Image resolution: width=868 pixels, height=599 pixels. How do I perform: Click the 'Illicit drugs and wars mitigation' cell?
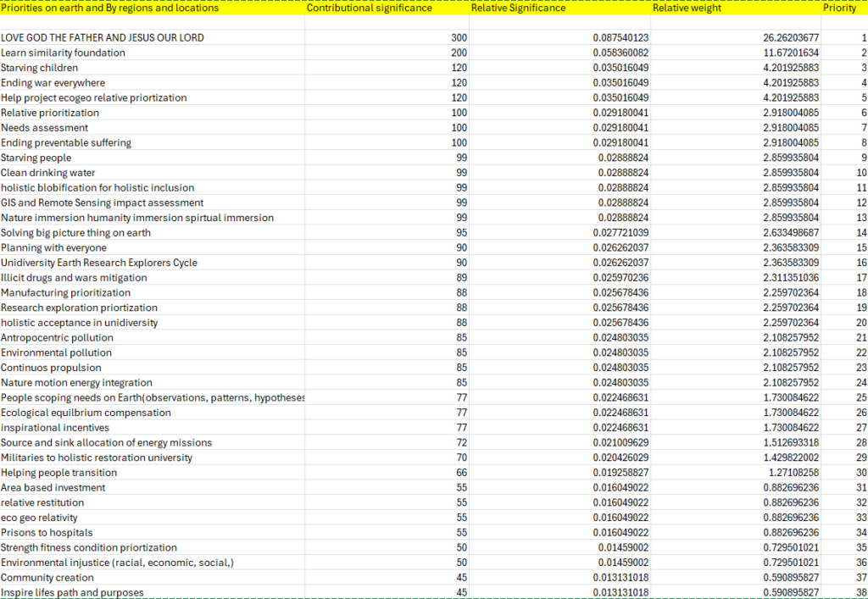click(x=74, y=278)
